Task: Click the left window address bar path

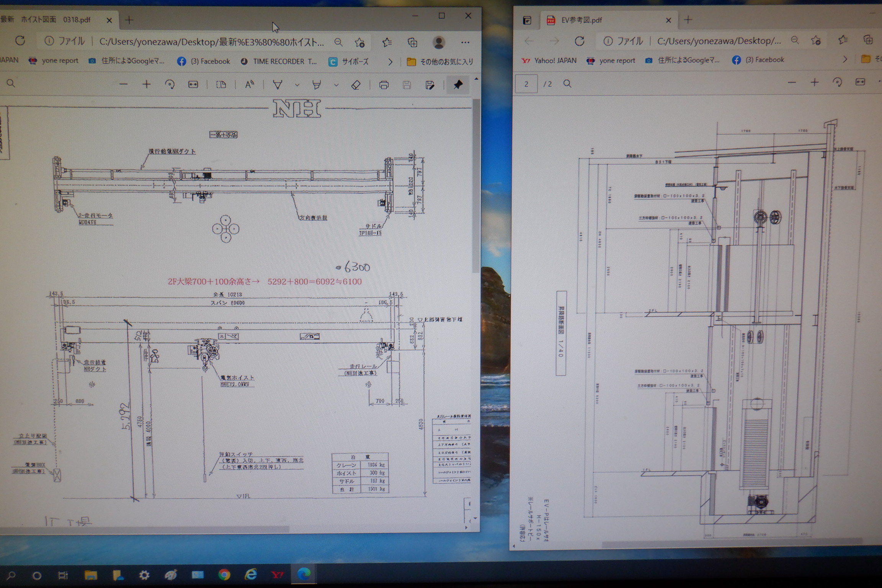Action: [212, 42]
